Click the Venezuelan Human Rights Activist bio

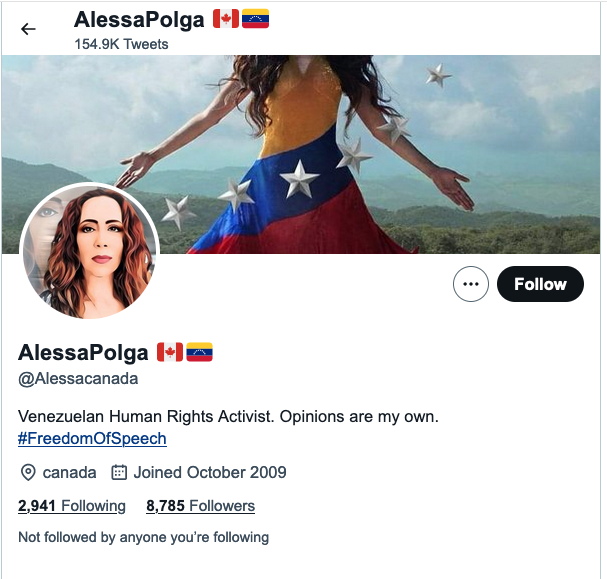tap(228, 417)
